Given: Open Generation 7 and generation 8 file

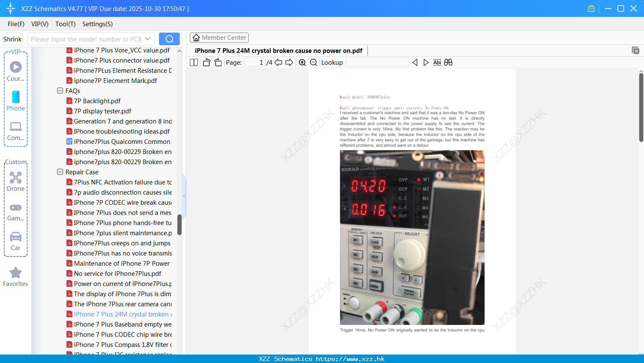Looking at the screenshot, I should pyautogui.click(x=119, y=121).
